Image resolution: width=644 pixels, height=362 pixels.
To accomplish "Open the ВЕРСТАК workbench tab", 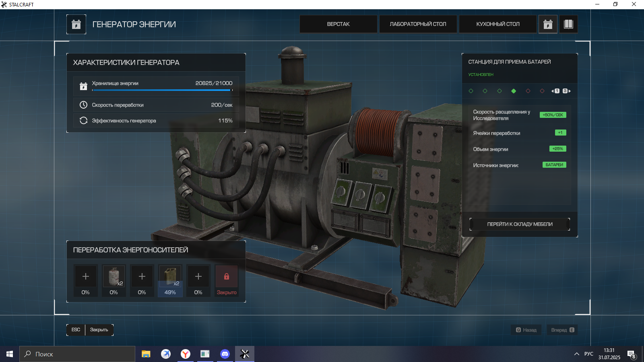I will (x=338, y=24).
